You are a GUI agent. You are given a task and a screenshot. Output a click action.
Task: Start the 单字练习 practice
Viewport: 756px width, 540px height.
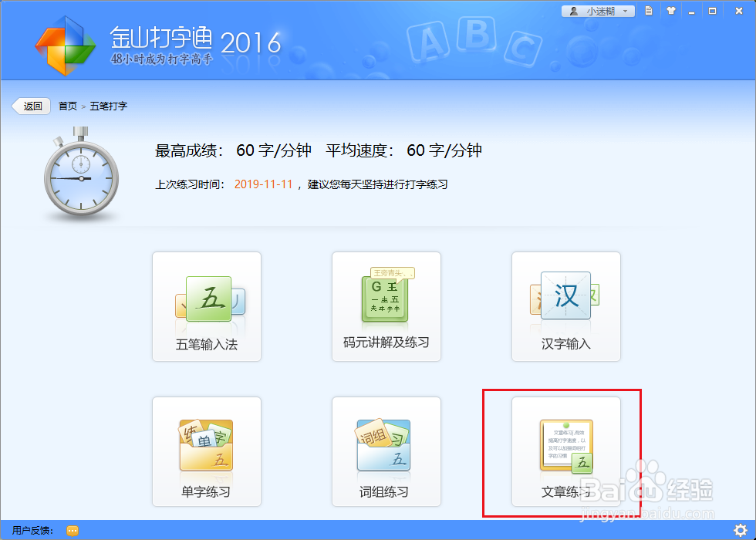pos(207,452)
